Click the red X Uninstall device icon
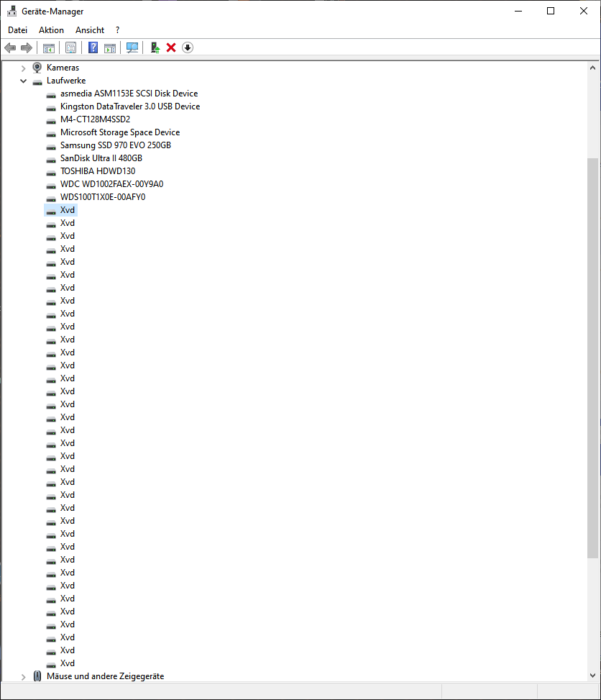Image resolution: width=601 pixels, height=700 pixels. pyautogui.click(x=171, y=47)
